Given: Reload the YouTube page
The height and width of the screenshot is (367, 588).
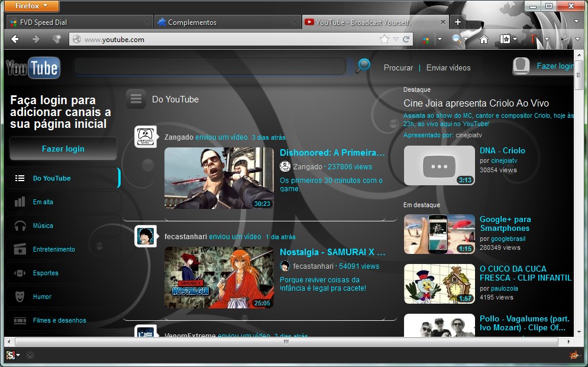Looking at the screenshot, I should click(406, 39).
